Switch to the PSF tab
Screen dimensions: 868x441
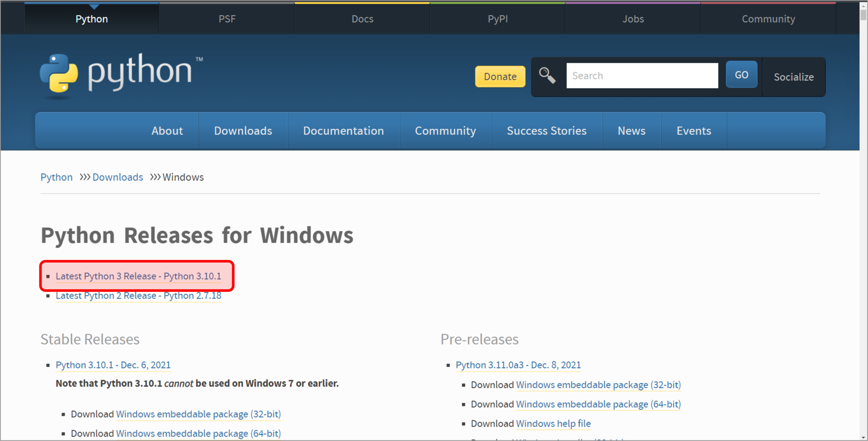pyautogui.click(x=227, y=19)
